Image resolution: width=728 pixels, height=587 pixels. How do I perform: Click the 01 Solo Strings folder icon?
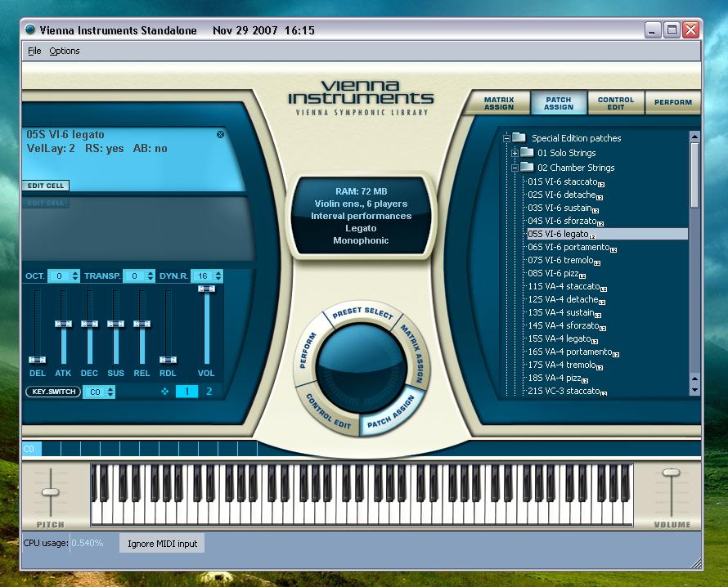click(x=527, y=152)
